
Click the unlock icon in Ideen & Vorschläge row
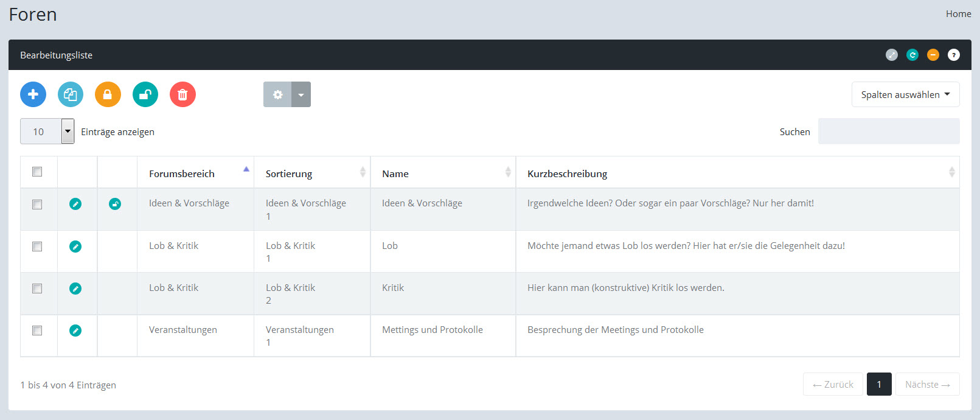click(115, 204)
